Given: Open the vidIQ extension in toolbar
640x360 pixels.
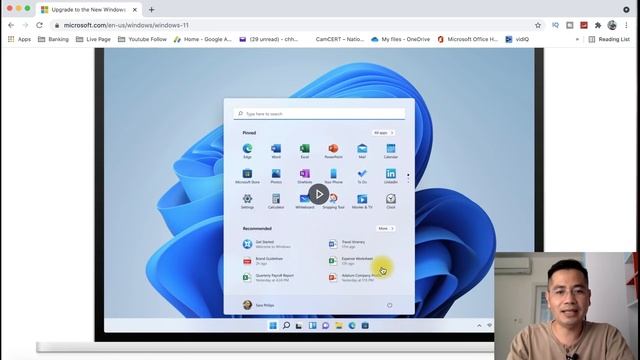Looking at the screenshot, I should (x=556, y=25).
